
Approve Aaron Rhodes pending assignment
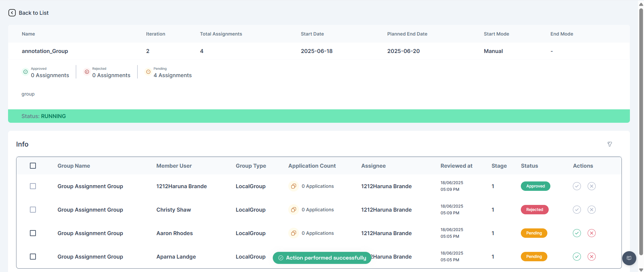pos(577,233)
